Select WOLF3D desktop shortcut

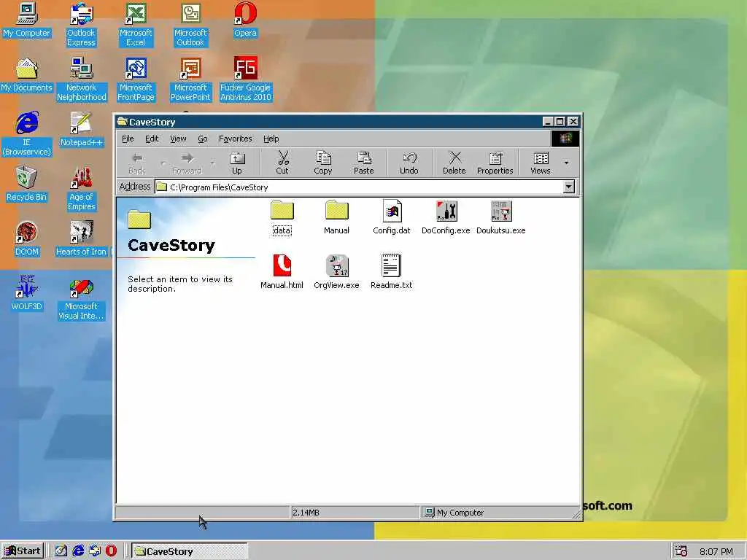[x=27, y=294]
